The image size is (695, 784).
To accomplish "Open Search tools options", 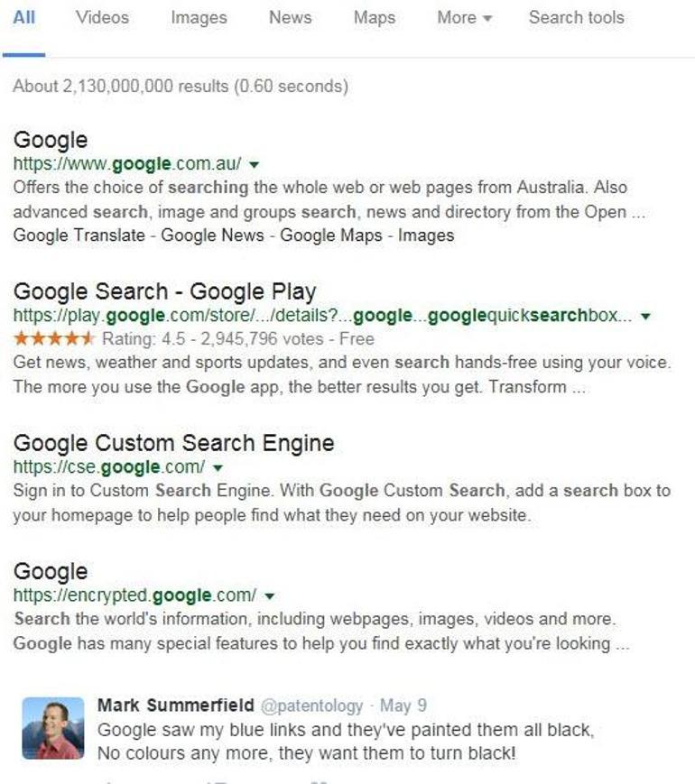I will (x=576, y=18).
